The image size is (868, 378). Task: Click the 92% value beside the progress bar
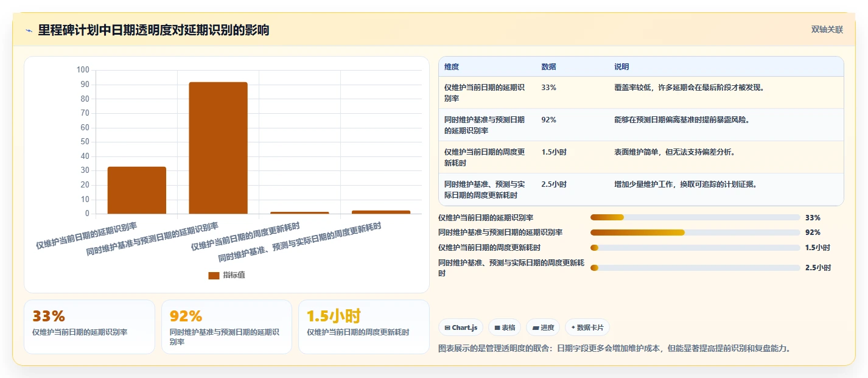tap(813, 233)
